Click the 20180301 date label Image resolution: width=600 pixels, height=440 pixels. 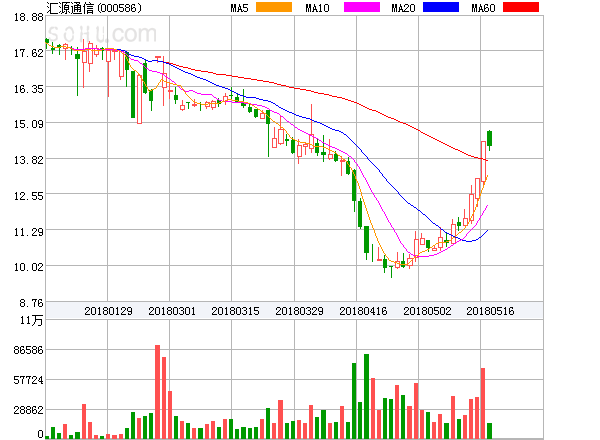pyautogui.click(x=172, y=311)
